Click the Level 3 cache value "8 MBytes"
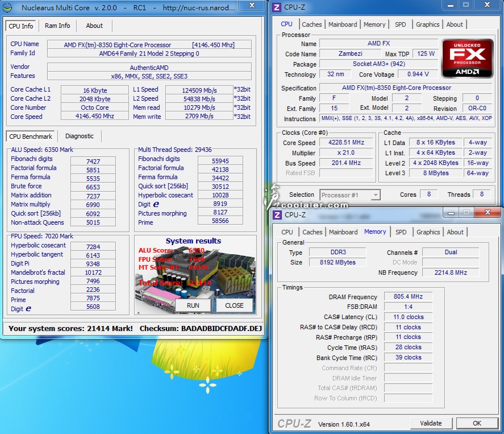The width and height of the screenshot is (504, 434). [436, 173]
